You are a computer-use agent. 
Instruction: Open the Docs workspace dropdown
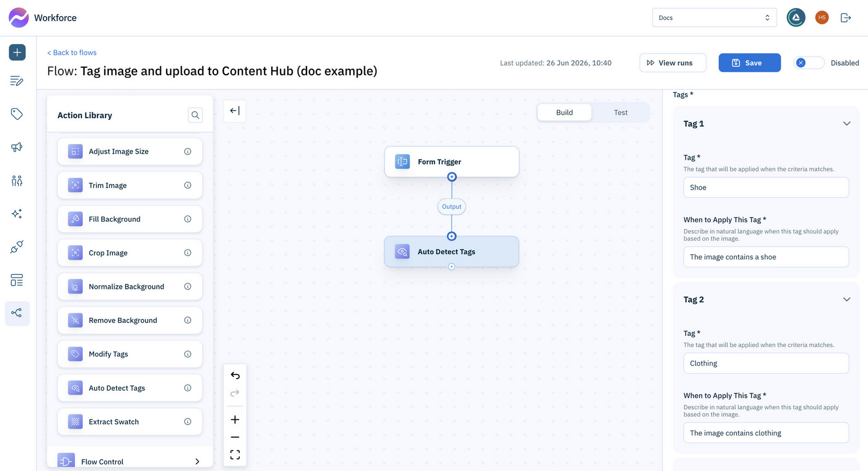point(714,18)
